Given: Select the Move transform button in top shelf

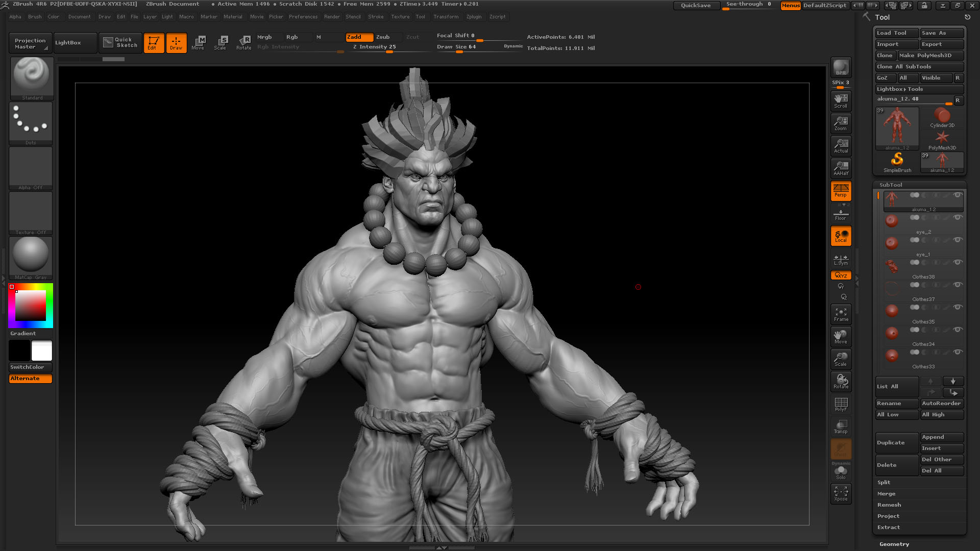Looking at the screenshot, I should [x=198, y=43].
